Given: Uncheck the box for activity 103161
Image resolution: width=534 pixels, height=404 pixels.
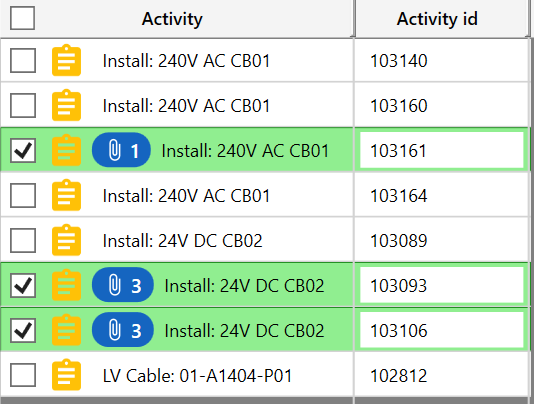Looking at the screenshot, I should pos(23,150).
